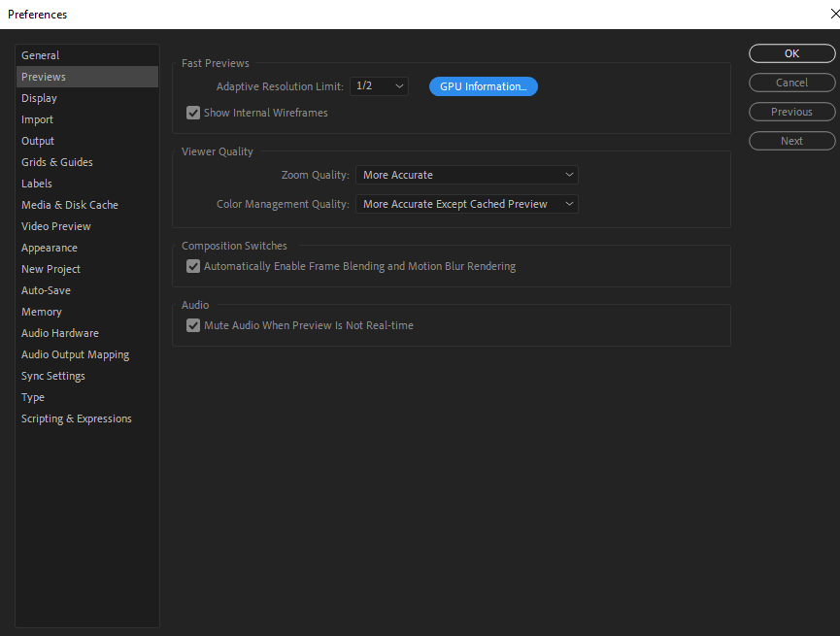Open Audio Hardware settings

coord(59,332)
